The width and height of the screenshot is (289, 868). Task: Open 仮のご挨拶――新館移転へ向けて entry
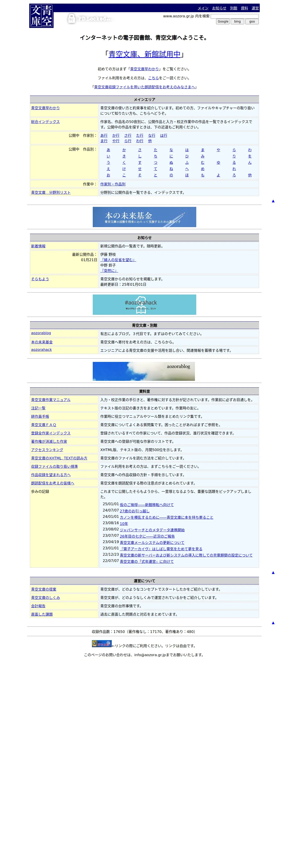[x=147, y=505]
